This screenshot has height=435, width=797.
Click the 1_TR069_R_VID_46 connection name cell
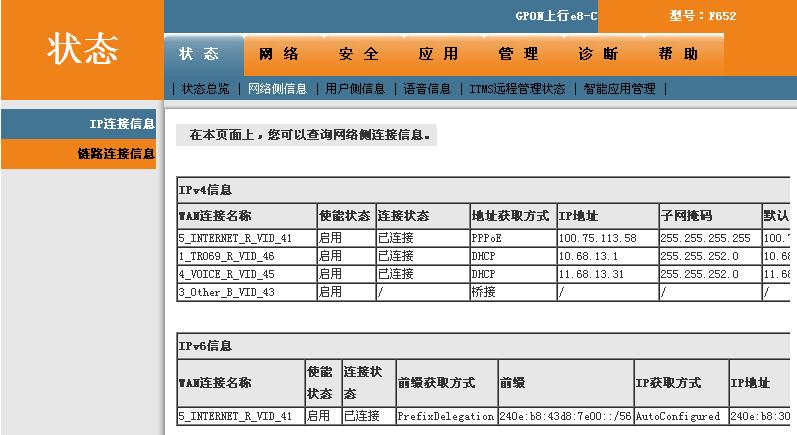(x=227, y=256)
